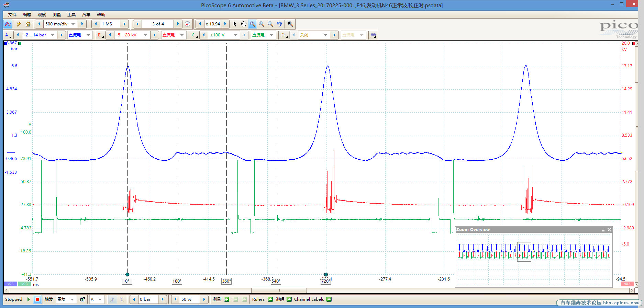The height and width of the screenshot is (308, 644).
Task: Increase the x 10.94 zoom factor
Action: click(x=225, y=24)
